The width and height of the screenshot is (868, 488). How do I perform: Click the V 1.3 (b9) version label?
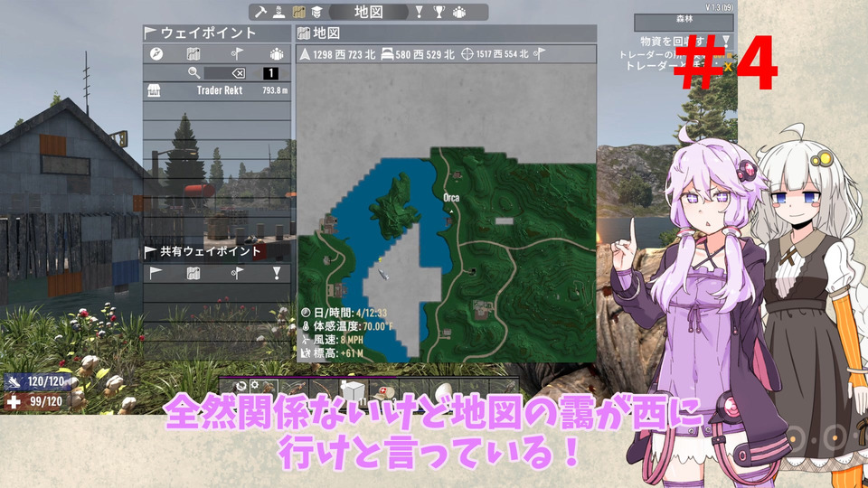click(x=719, y=7)
